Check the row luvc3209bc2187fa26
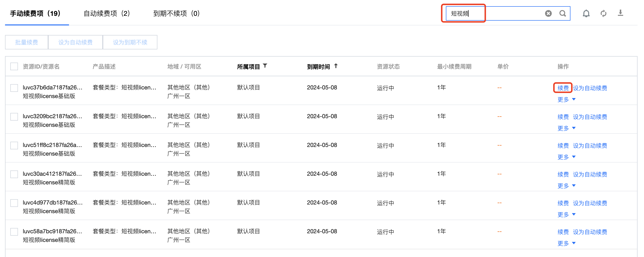The height and width of the screenshot is (257, 644). 14,117
